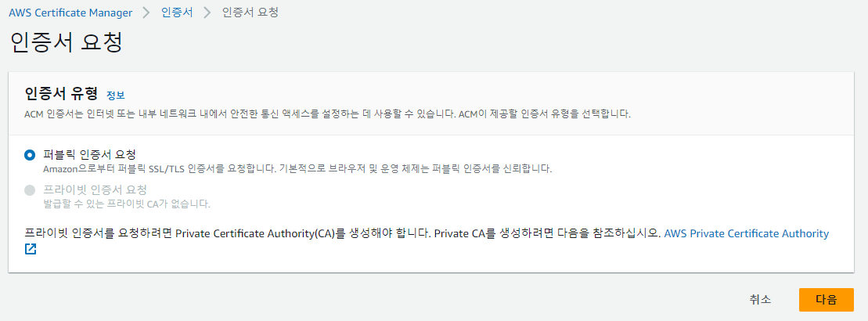The image size is (868, 321).
Task: Proceed with the orange 다음 button
Action: [827, 299]
